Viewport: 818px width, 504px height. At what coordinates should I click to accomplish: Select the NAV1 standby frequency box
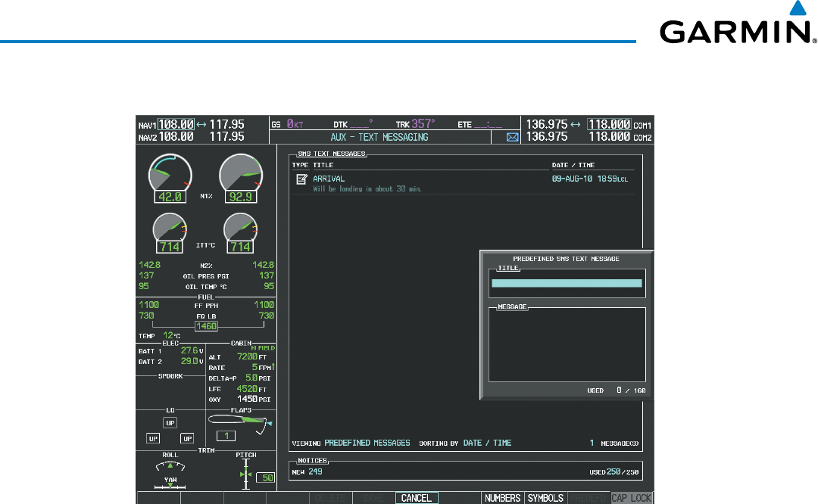pos(176,125)
